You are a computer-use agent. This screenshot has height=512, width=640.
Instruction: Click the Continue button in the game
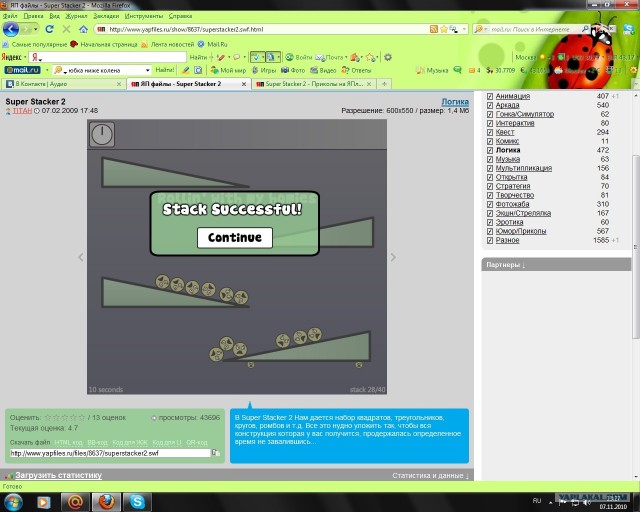coord(235,238)
